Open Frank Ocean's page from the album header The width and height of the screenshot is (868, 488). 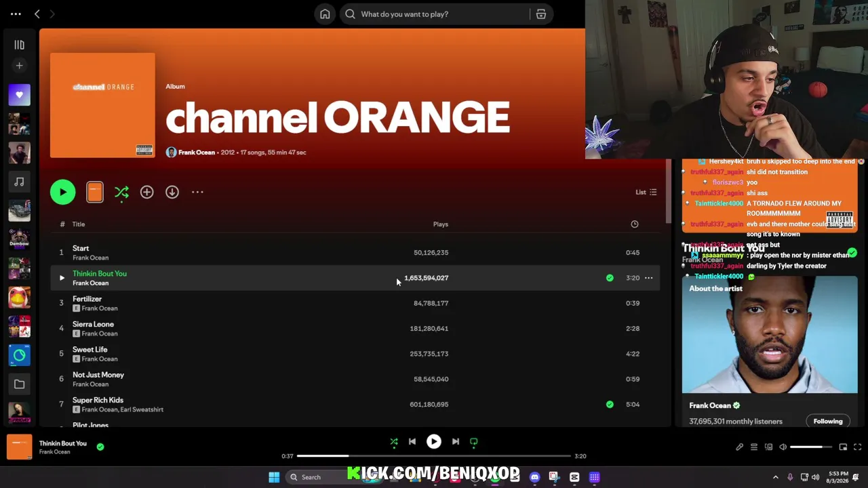click(x=197, y=152)
